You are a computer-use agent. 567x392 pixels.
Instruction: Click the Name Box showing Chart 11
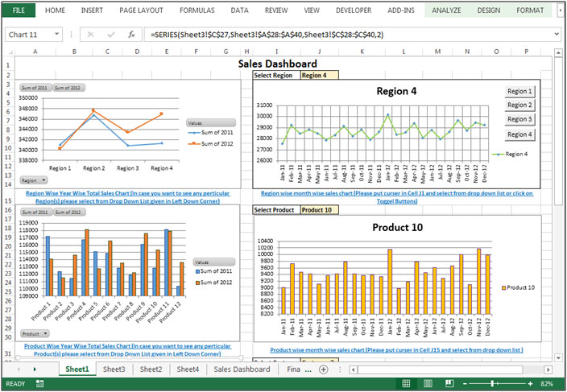[29, 35]
